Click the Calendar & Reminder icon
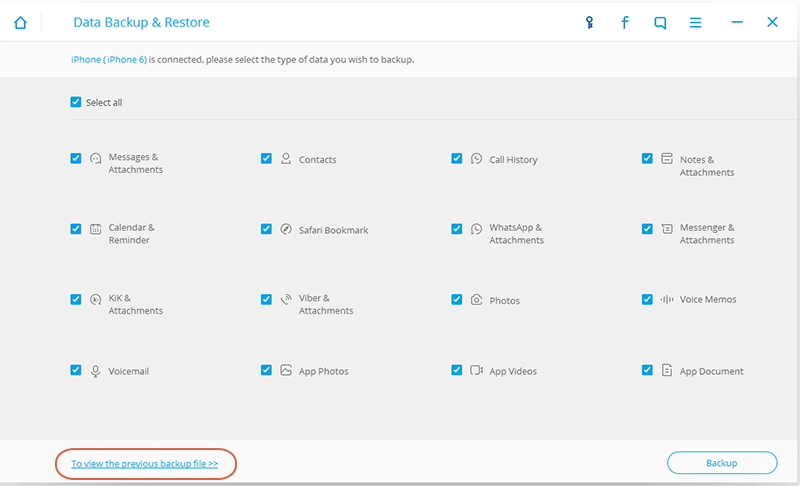Viewport: 800px width, 486px height. coord(95,229)
